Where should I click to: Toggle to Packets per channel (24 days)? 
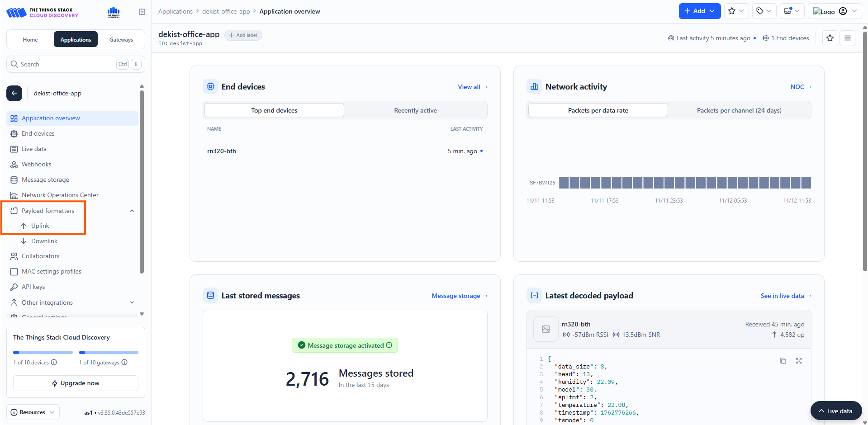pos(739,110)
